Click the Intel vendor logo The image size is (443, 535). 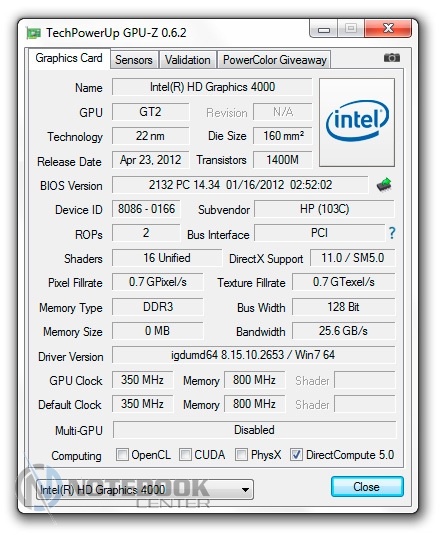point(357,122)
